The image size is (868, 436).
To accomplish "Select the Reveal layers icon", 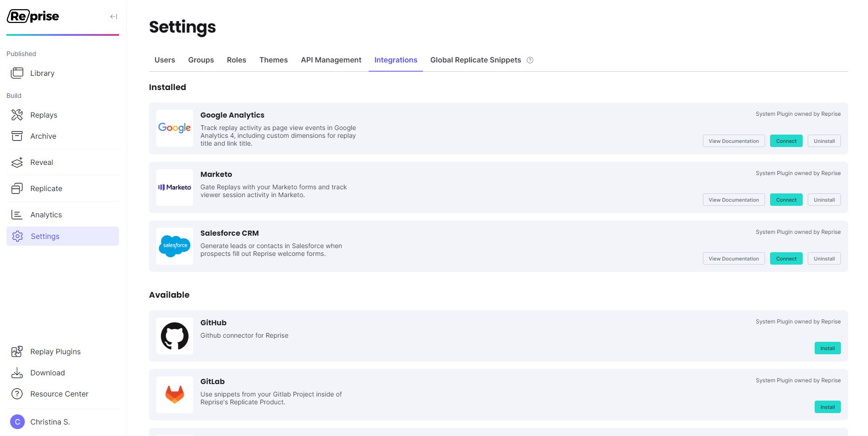I will [17, 162].
